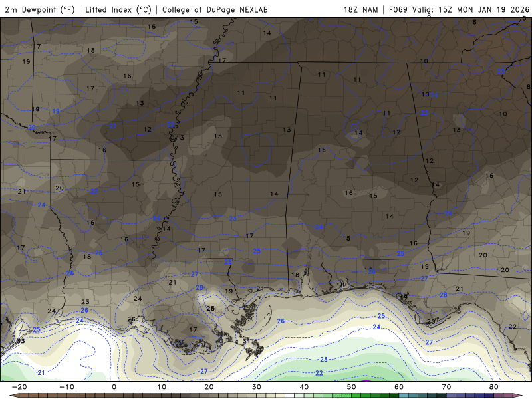
Task: Click the "15Z MON JAN 19 2026" valid time
Action: pos(484,9)
